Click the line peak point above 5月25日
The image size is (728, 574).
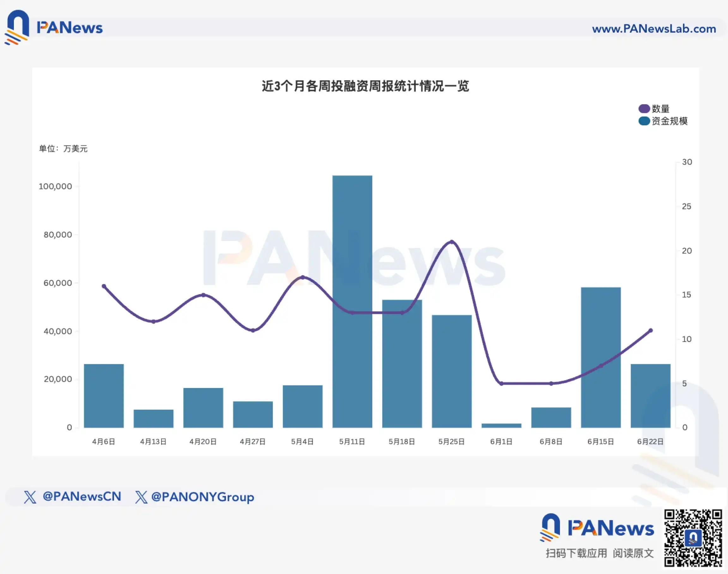[x=452, y=242]
